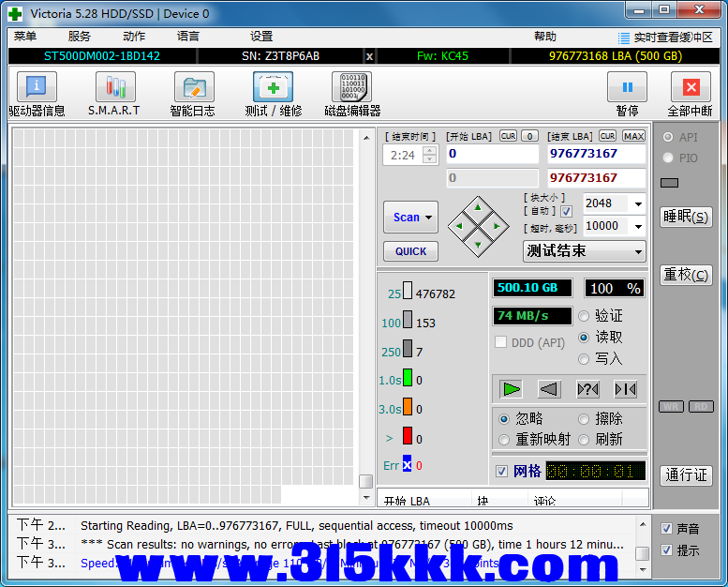Click the CUR button for end LBA
Screen dimensions: 728x587
(607, 136)
